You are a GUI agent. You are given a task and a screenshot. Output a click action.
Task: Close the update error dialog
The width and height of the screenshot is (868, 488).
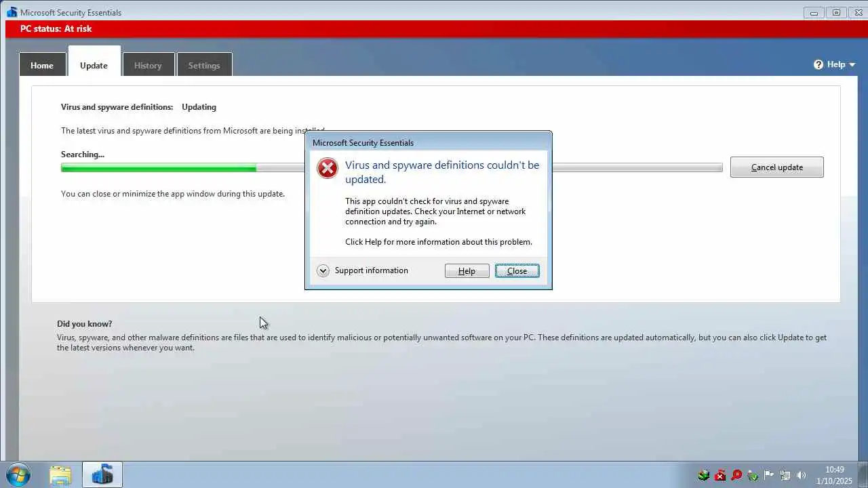pos(517,271)
